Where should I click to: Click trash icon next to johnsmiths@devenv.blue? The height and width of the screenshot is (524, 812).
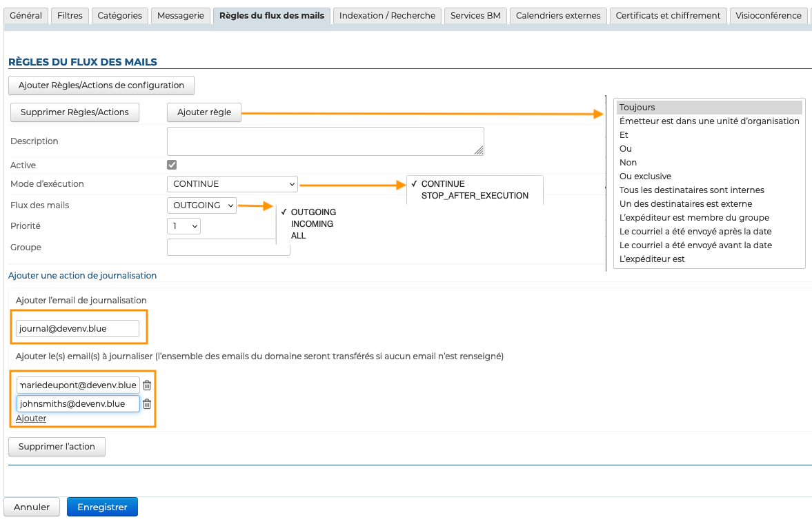[x=147, y=404]
